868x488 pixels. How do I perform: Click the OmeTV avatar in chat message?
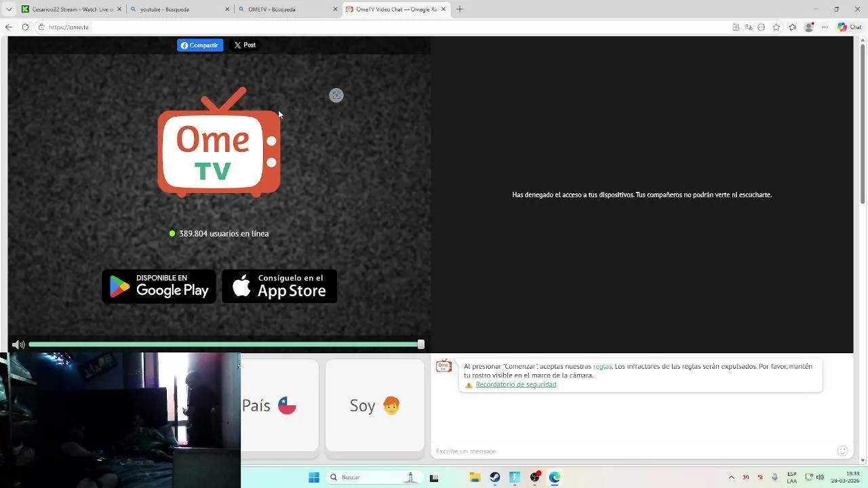click(443, 367)
